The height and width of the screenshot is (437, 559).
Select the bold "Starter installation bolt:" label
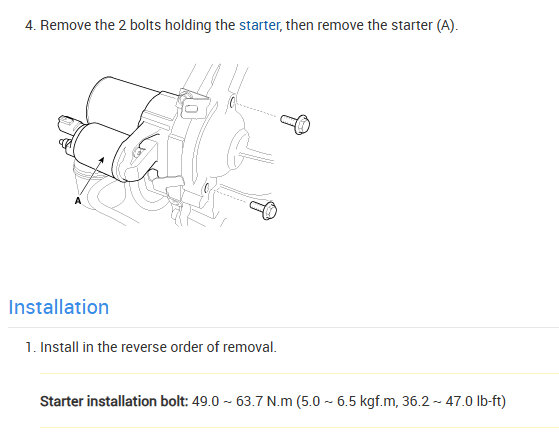point(114,401)
